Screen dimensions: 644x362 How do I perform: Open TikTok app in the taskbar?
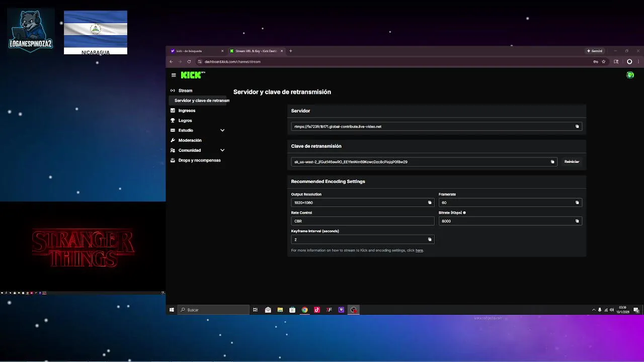(x=317, y=310)
